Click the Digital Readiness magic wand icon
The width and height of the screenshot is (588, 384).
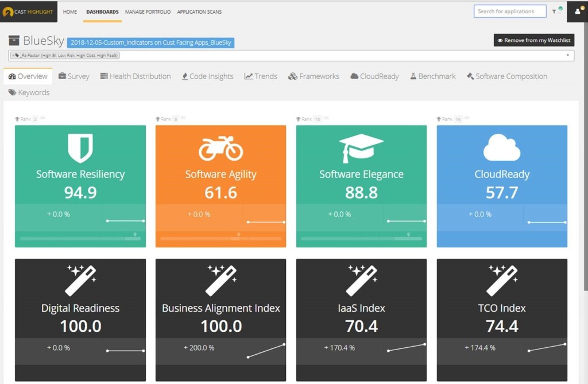80,280
